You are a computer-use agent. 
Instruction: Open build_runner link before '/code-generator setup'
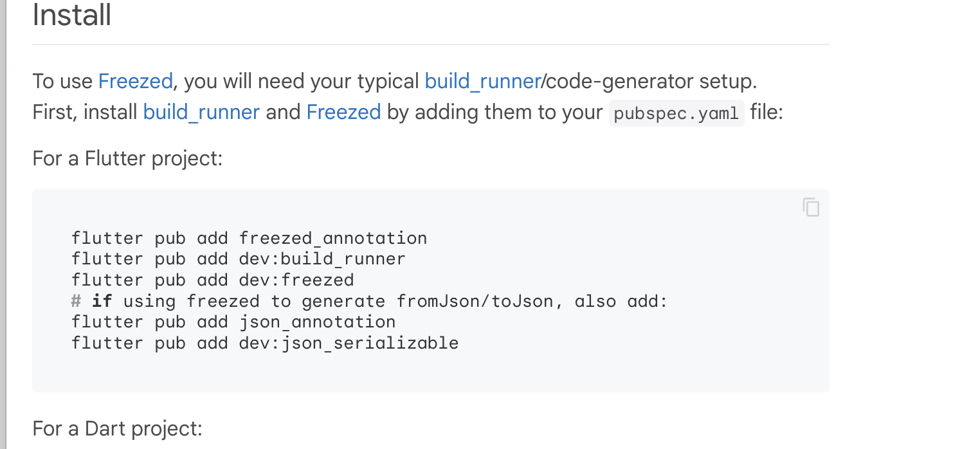pyautogui.click(x=482, y=82)
